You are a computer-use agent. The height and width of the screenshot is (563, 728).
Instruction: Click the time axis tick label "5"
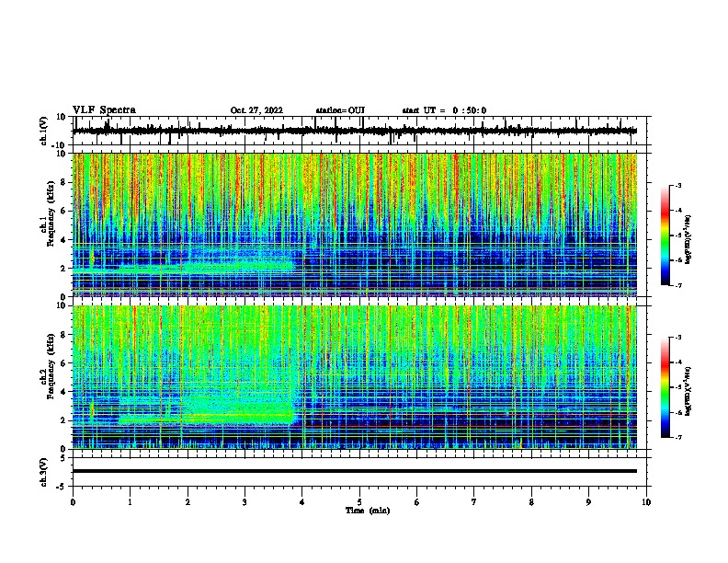[x=359, y=502]
